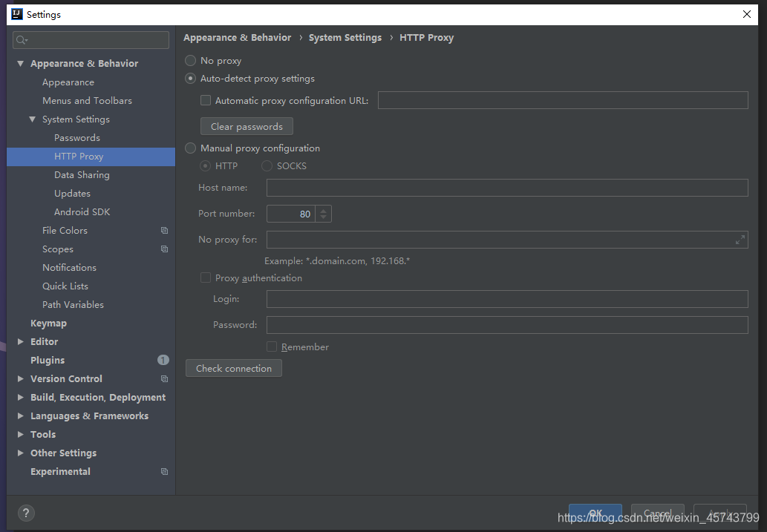
Task: Check the Remember password checkbox
Action: pos(272,347)
